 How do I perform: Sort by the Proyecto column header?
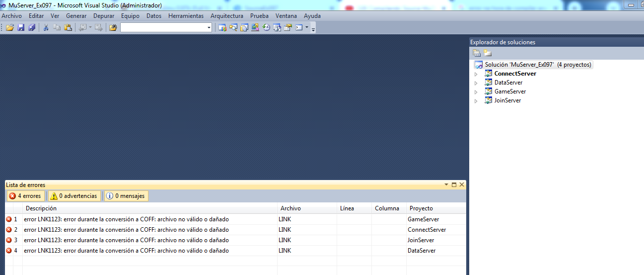[436, 208]
